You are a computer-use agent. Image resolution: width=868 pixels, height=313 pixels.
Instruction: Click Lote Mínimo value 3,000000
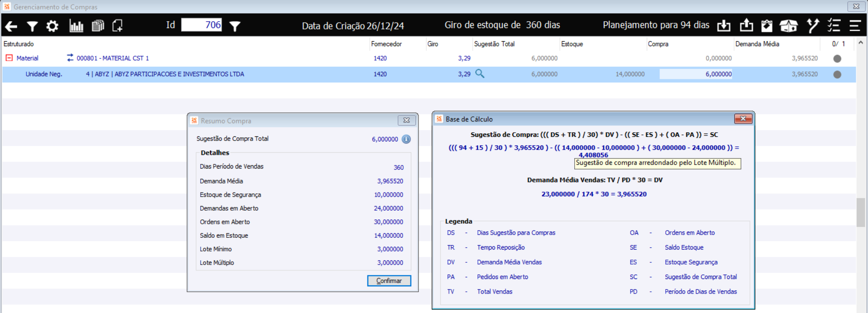(390, 249)
